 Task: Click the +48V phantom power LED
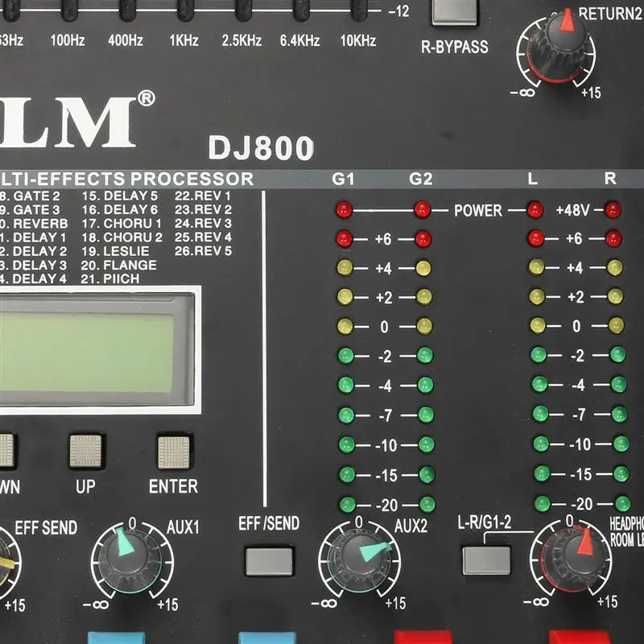point(613,210)
